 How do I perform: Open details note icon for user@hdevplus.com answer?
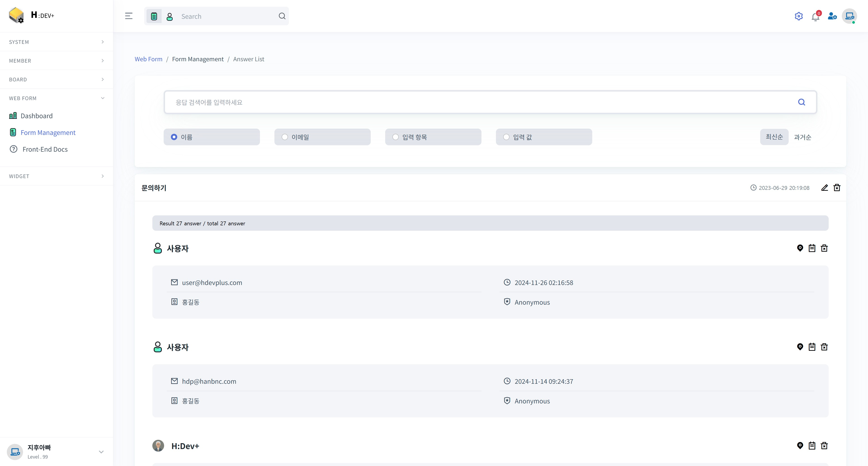coord(812,248)
